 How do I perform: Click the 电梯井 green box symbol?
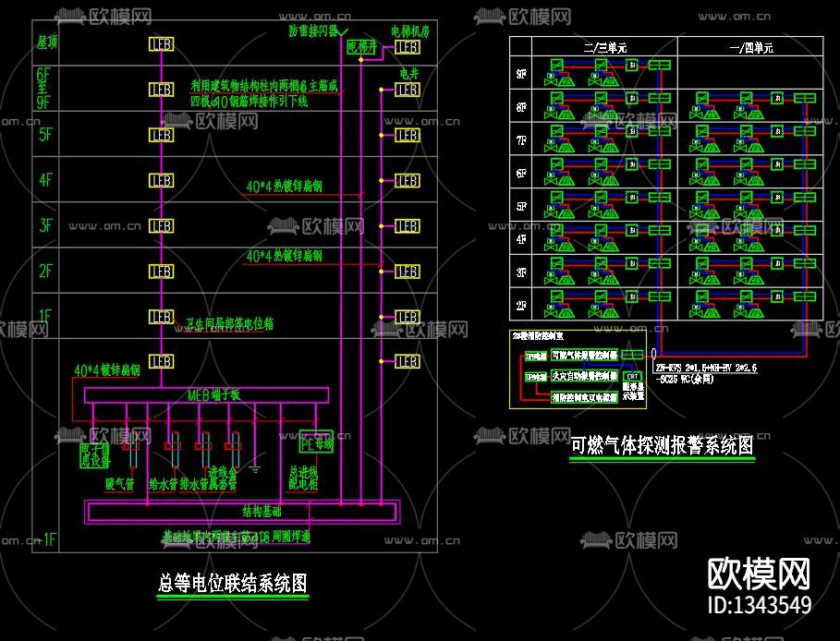point(362,47)
